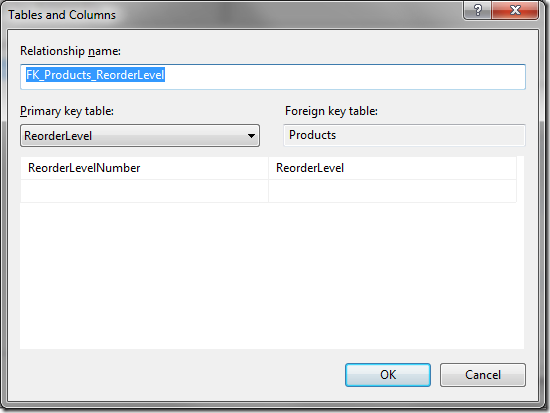
Task: Choose the empty cell below ReorderLevelNumber
Action: tap(144, 191)
